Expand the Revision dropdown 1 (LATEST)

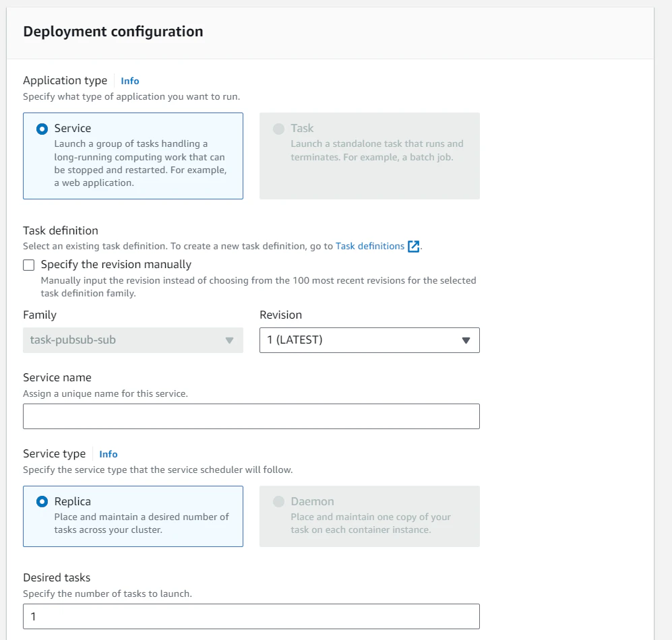pos(369,340)
